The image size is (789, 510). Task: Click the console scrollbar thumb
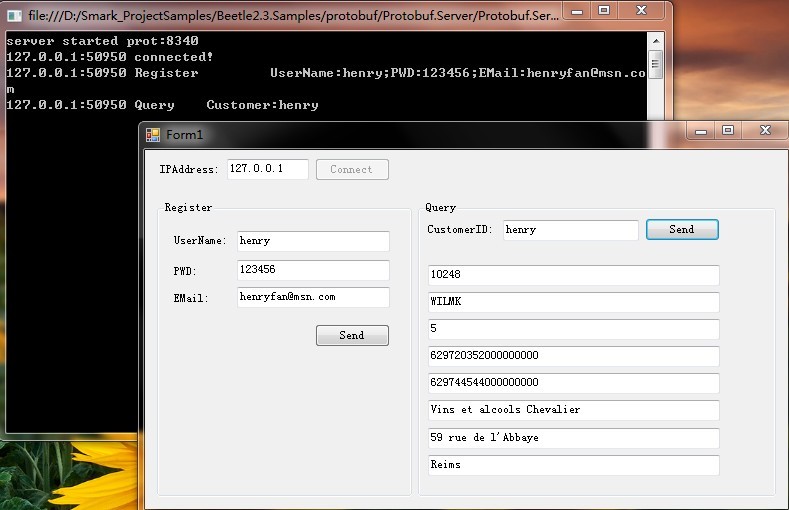pos(655,64)
